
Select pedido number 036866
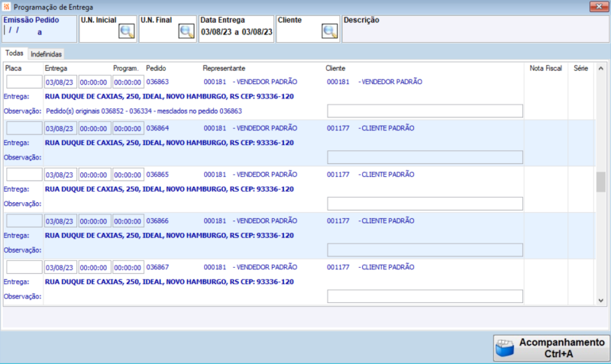click(157, 221)
